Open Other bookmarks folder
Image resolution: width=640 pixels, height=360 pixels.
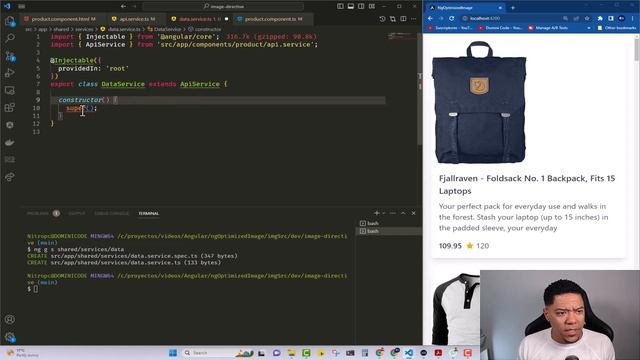617,28
